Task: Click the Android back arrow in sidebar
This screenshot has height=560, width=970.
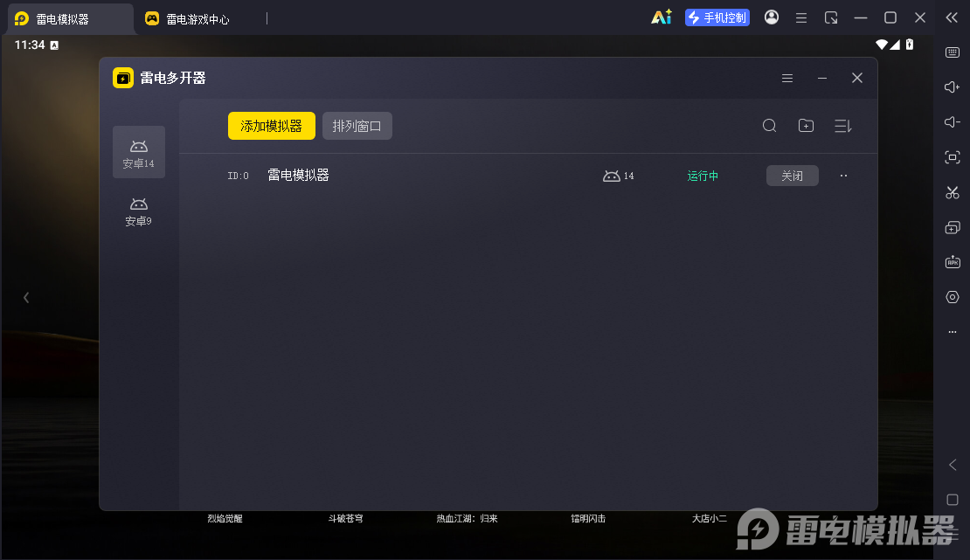Action: (953, 465)
